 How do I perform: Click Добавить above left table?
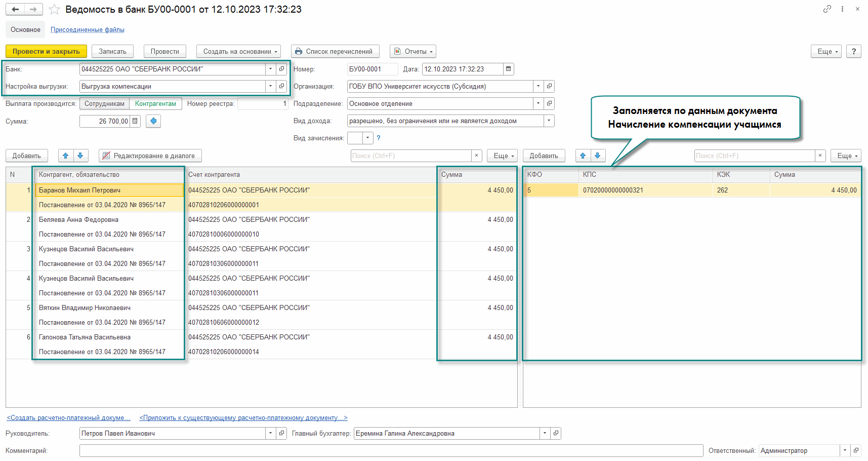(x=27, y=156)
